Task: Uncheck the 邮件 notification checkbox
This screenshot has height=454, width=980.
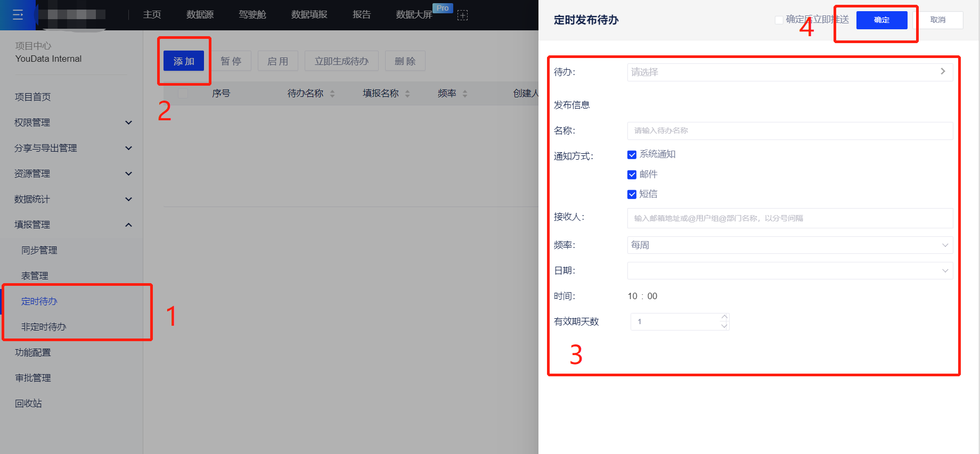Action: [632, 175]
